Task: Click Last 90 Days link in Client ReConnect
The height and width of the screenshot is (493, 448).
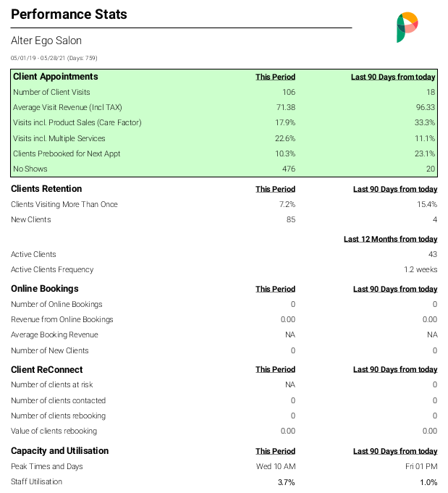Action: tap(395, 369)
